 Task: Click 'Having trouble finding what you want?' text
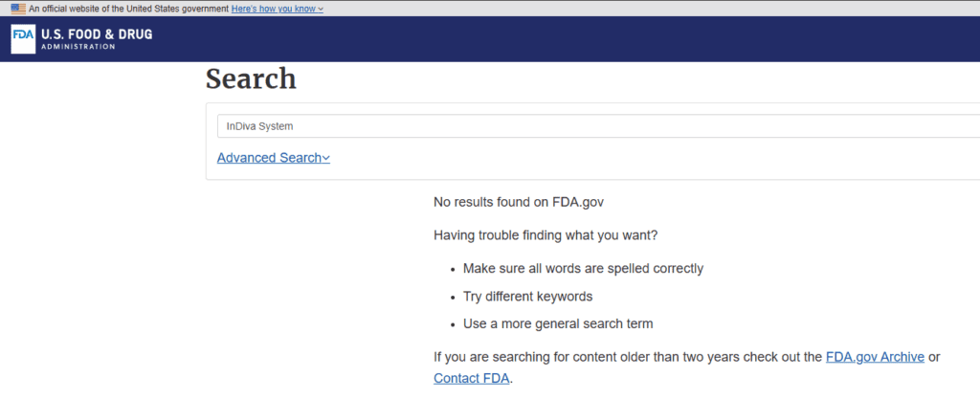pyautogui.click(x=546, y=235)
